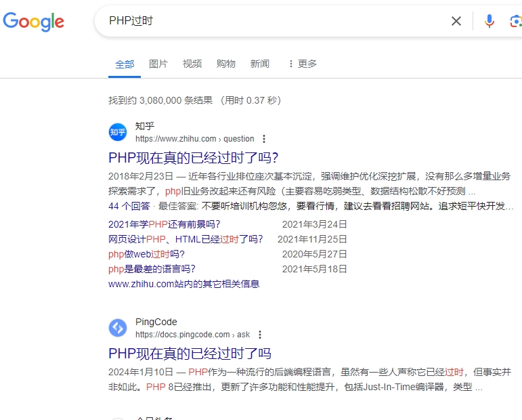Screen dimensions: 522x420
Task: Click the snippet date 2024年1月10日
Action: point(141,372)
